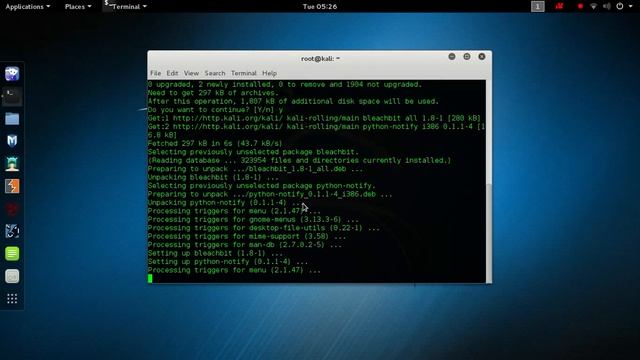Open the Iceweasel browser dock icon
This screenshot has height=360, width=640.
pos(12,74)
